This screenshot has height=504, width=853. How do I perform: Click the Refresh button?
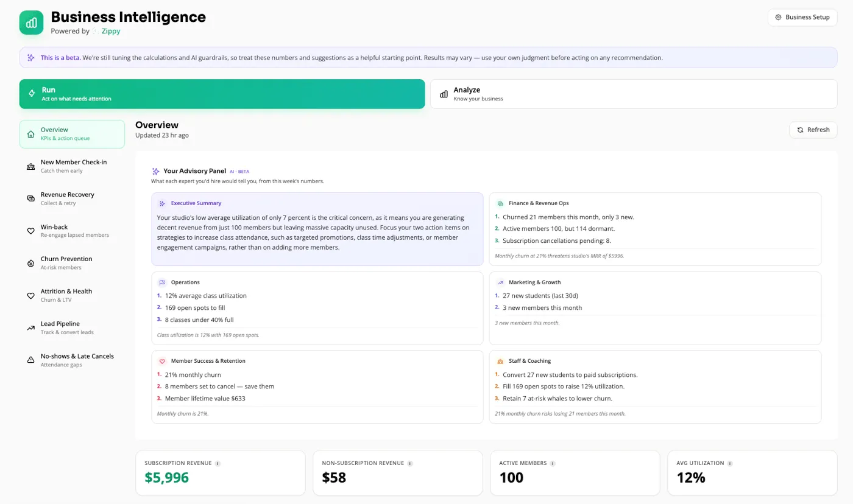[x=813, y=130]
